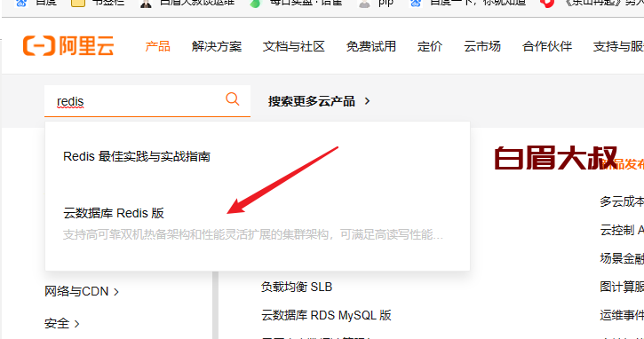Click the red 《东山再起》 bookmark icon
This screenshot has width=644, height=339.
pyautogui.click(x=547, y=4)
